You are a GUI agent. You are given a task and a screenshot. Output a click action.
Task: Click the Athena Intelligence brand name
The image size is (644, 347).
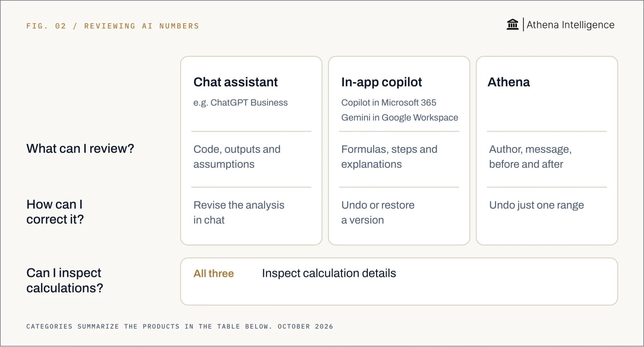click(x=570, y=25)
